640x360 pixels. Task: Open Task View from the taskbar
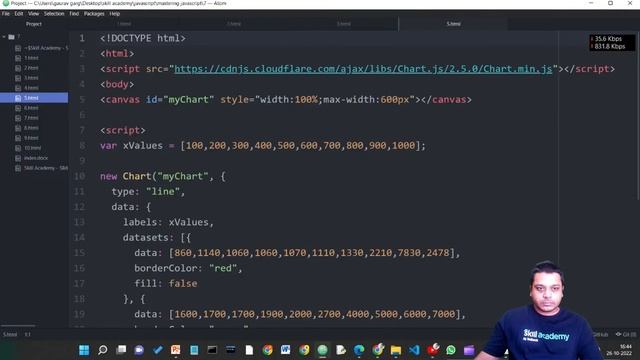[121, 350]
